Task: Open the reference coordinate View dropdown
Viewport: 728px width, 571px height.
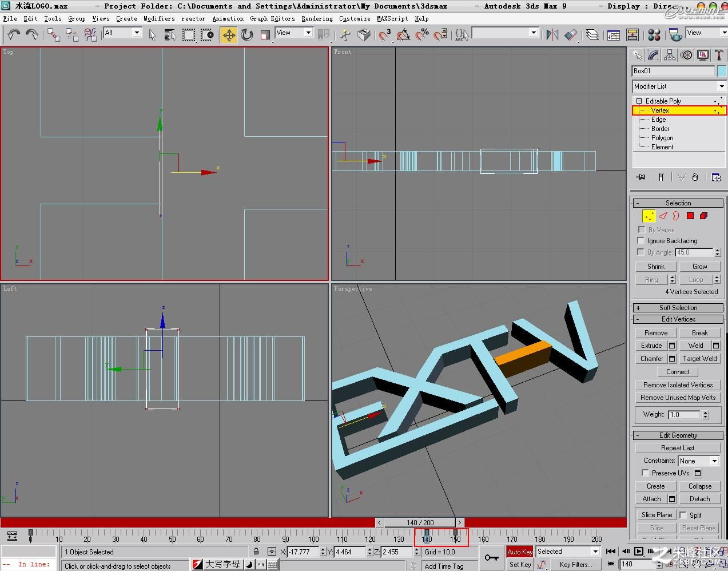Action: pyautogui.click(x=294, y=33)
